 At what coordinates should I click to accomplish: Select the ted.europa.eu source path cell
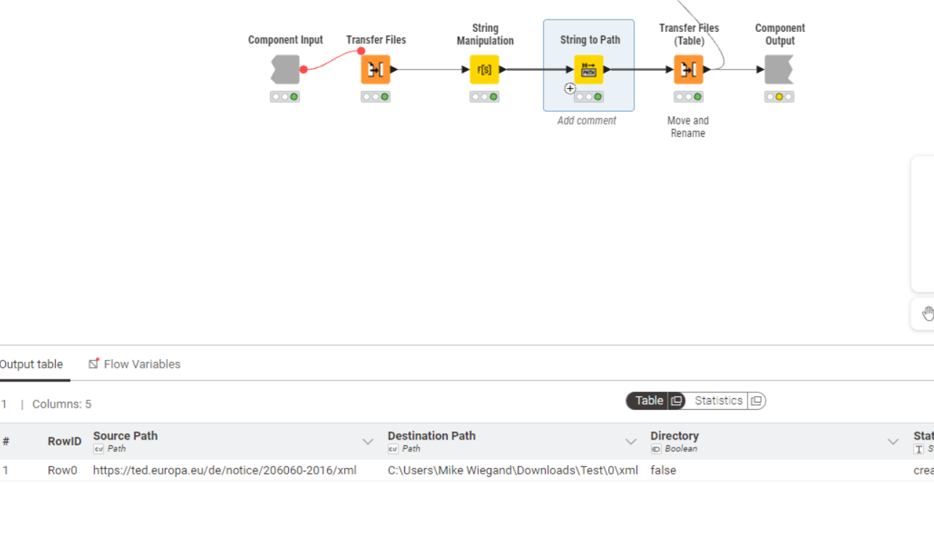tap(224, 470)
